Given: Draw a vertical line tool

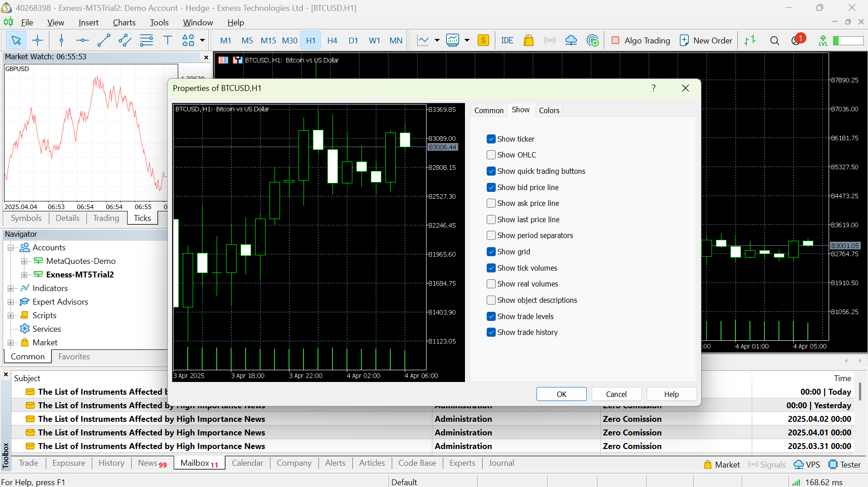Looking at the screenshot, I should 62,41.
